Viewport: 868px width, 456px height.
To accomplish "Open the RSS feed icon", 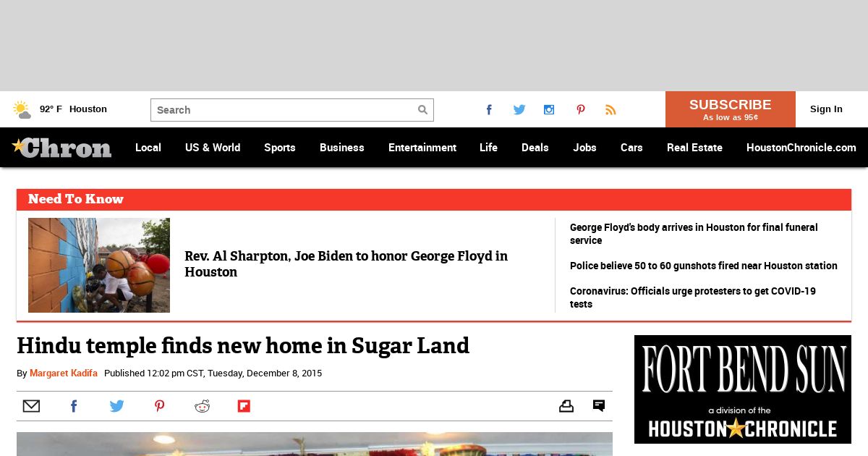I will coord(610,110).
